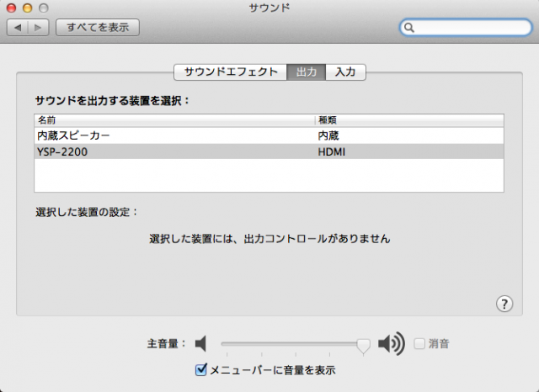Click the forward navigation arrow
Screen dimensions: 539x392
pos(38,27)
